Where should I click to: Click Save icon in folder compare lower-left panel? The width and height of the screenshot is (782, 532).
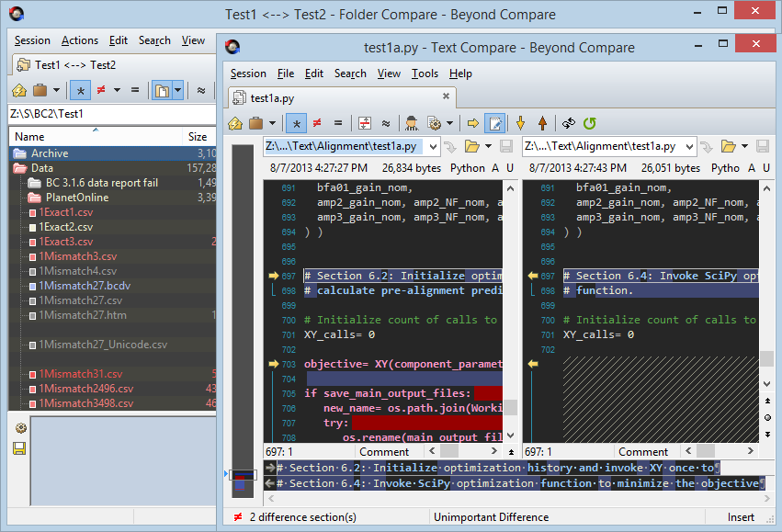(18, 448)
